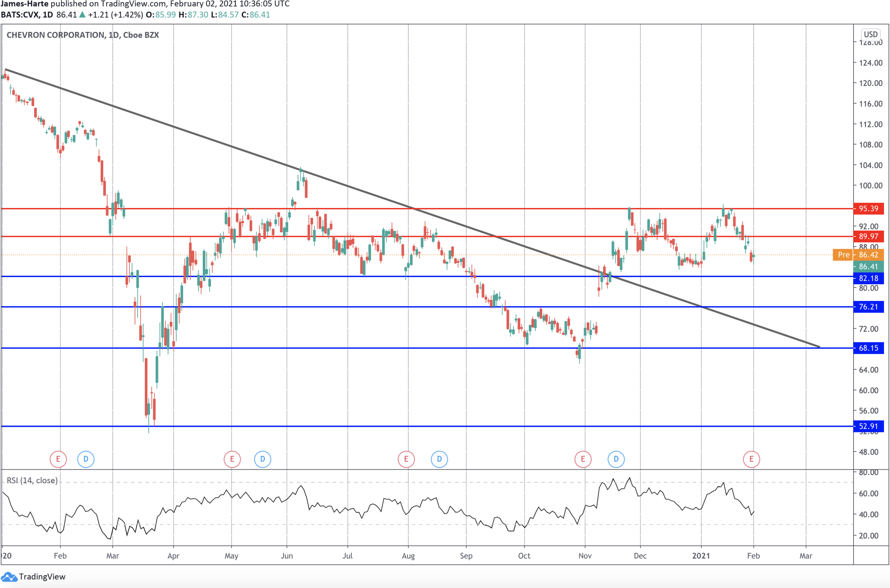Select the dividend marker in mid-August
The image size is (890, 588).
click(439, 459)
